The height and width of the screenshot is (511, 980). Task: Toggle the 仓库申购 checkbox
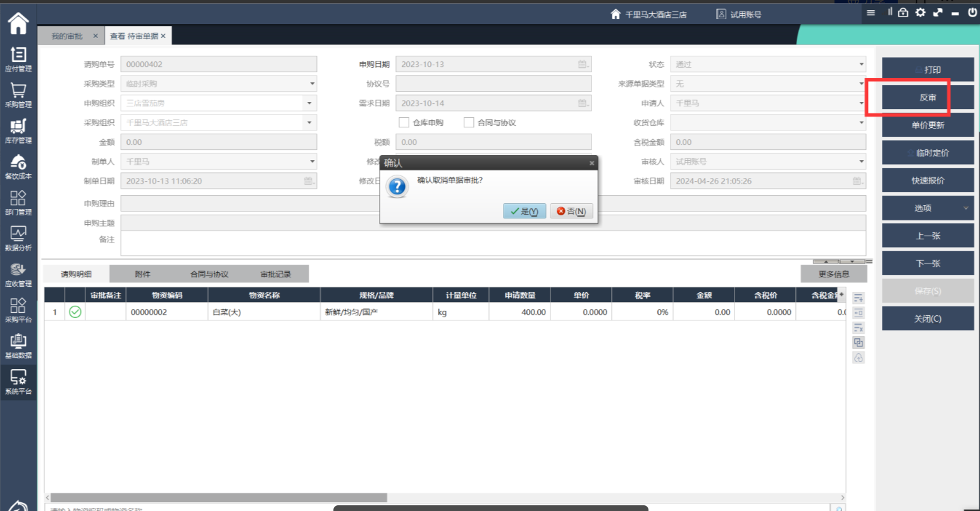[404, 123]
